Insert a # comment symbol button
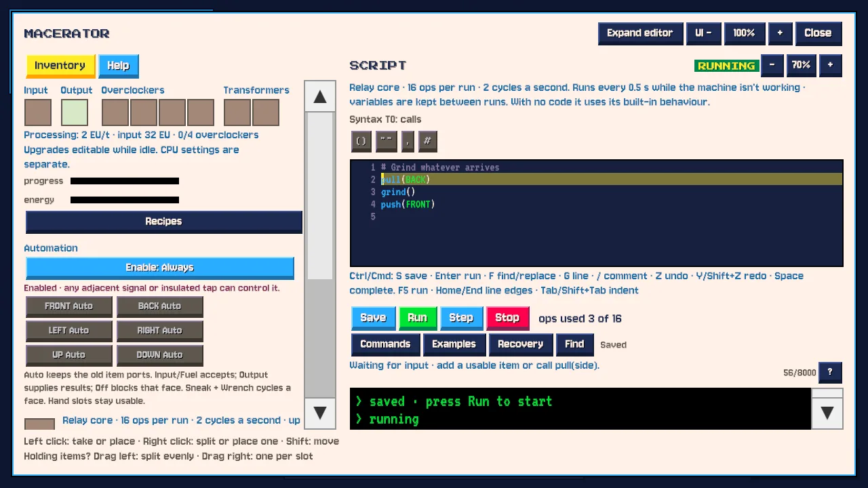868x488 pixels. 427,141
